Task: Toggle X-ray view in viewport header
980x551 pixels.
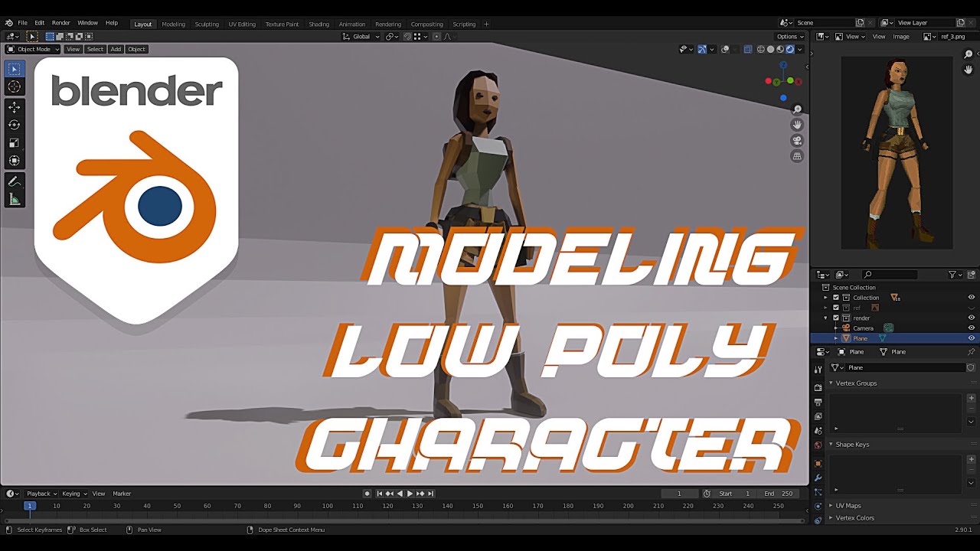Action: pyautogui.click(x=748, y=49)
